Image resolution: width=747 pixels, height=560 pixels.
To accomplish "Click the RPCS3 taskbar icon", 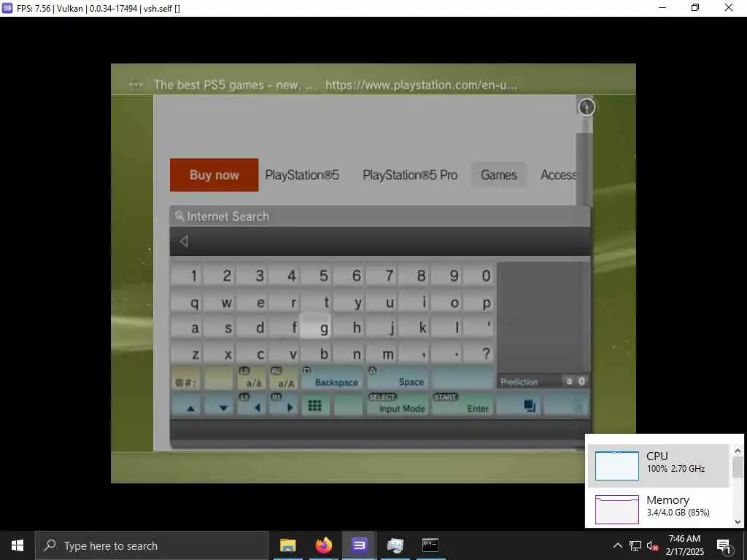I will click(x=359, y=545).
